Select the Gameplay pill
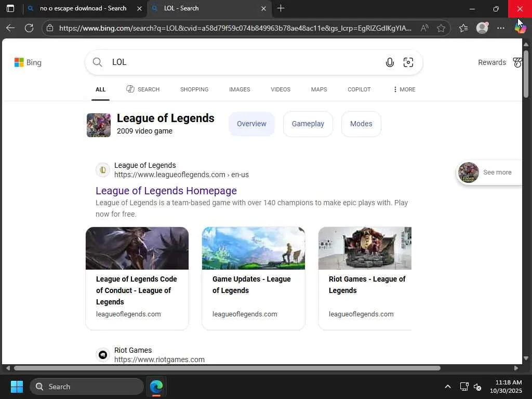 click(308, 124)
